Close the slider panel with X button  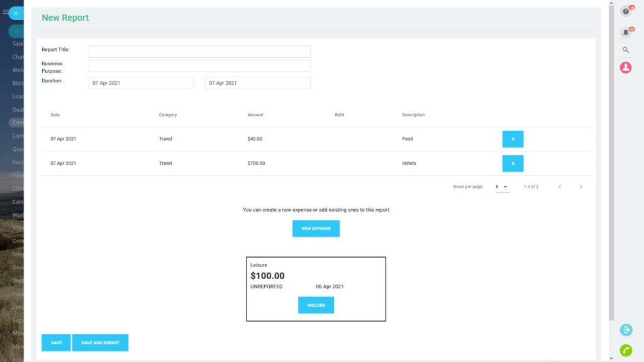click(16, 13)
